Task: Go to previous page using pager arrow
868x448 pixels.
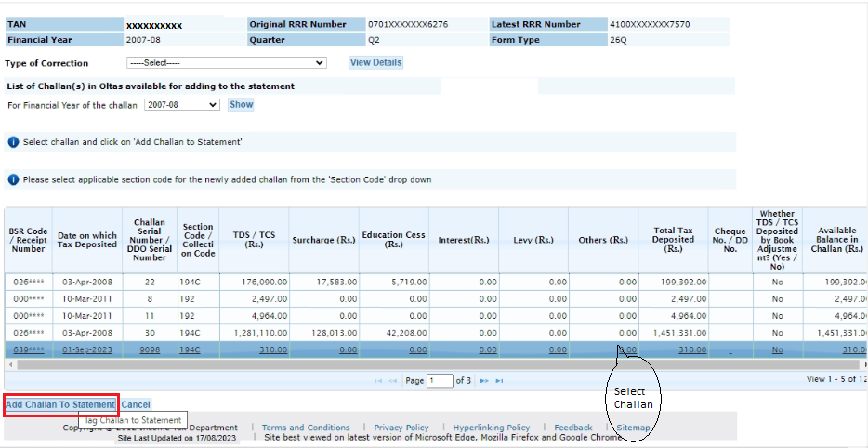Action: [391, 381]
